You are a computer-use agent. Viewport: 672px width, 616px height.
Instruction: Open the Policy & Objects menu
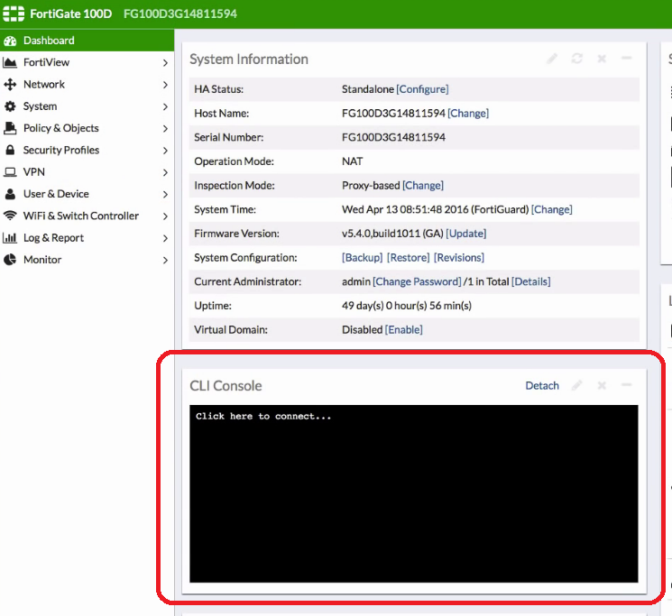(87, 128)
